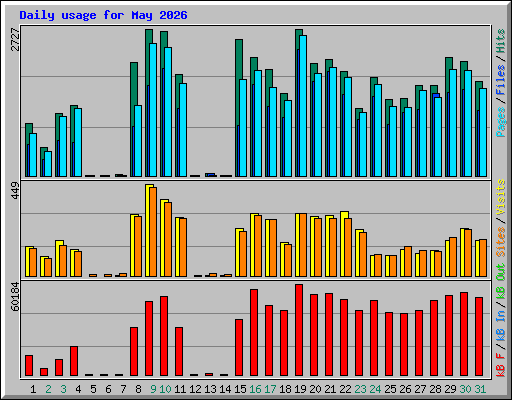The width and height of the screenshot is (512, 400).
Task: Click day 20 on the axis
Action: pyautogui.click(x=315, y=389)
